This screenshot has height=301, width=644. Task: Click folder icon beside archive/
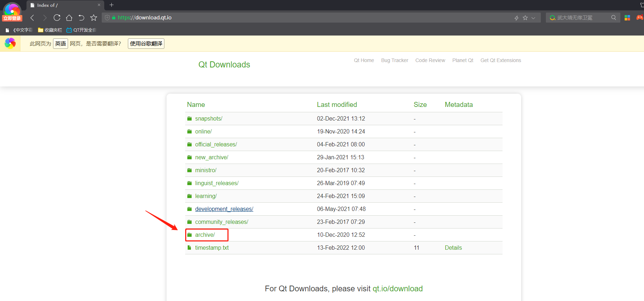(x=189, y=235)
